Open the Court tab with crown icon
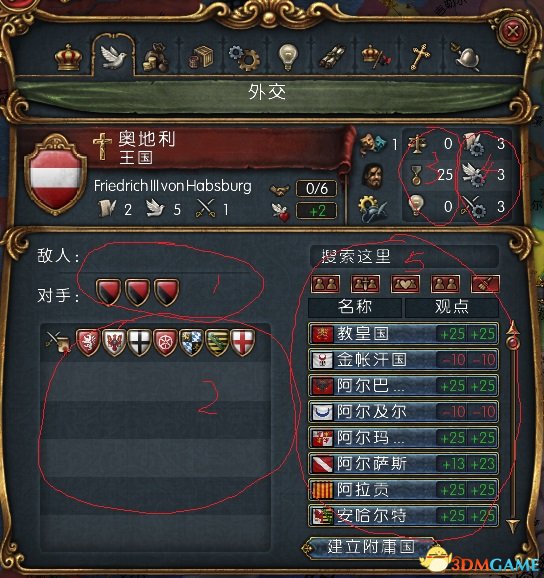 [68, 57]
